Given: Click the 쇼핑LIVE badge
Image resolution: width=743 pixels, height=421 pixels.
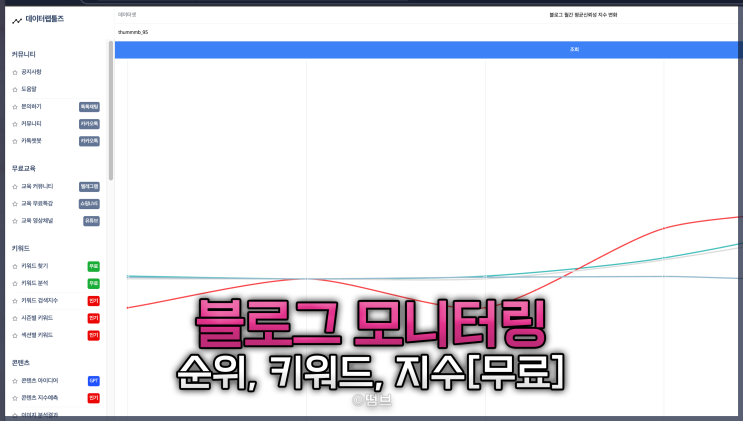Looking at the screenshot, I should point(89,204).
